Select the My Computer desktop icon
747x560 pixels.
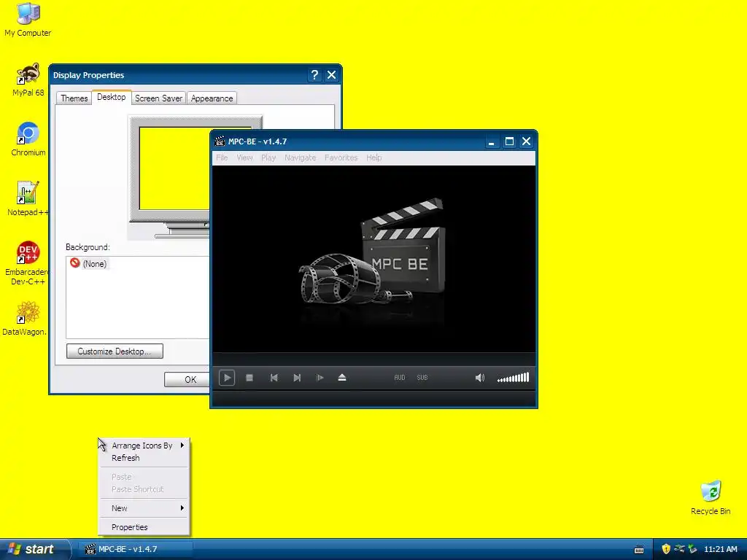(28, 20)
